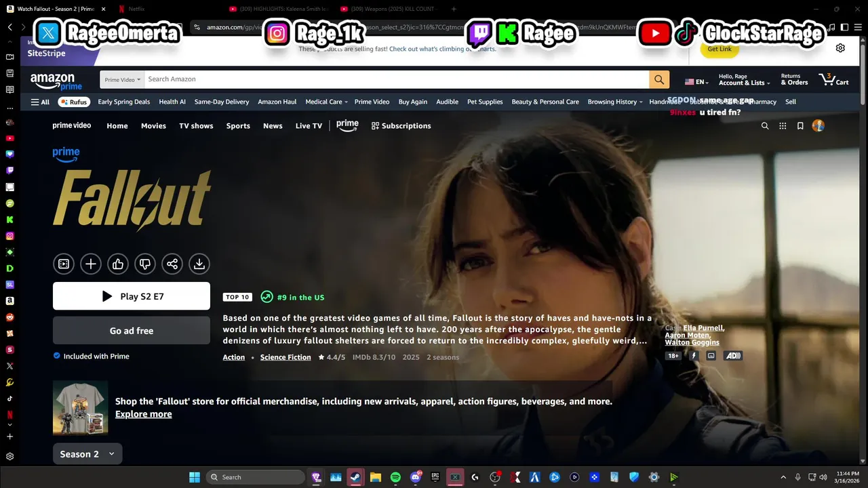868x488 pixels.
Task: Open Walton Goggins cast link
Action: point(692,342)
